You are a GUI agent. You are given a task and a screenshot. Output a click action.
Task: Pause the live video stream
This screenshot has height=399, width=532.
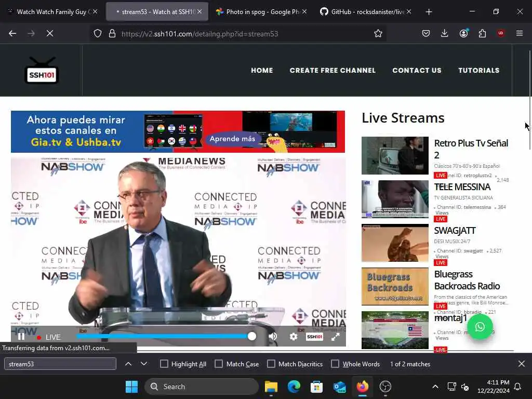pos(21,337)
